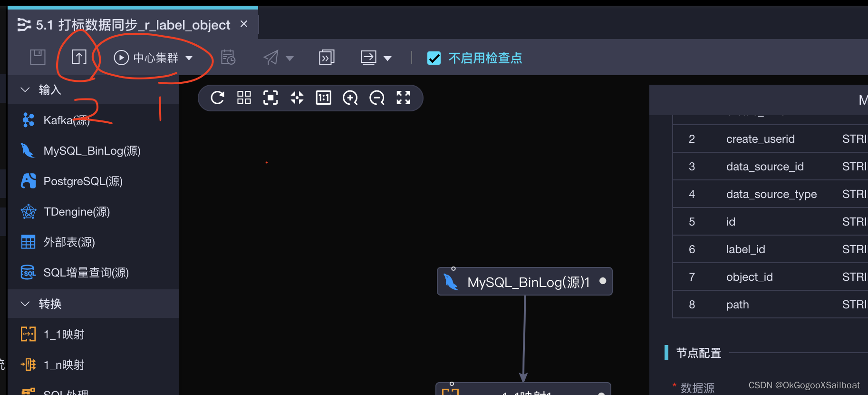The image size is (868, 395).
Task: Select 外部表(源) input component
Action: [93, 242]
